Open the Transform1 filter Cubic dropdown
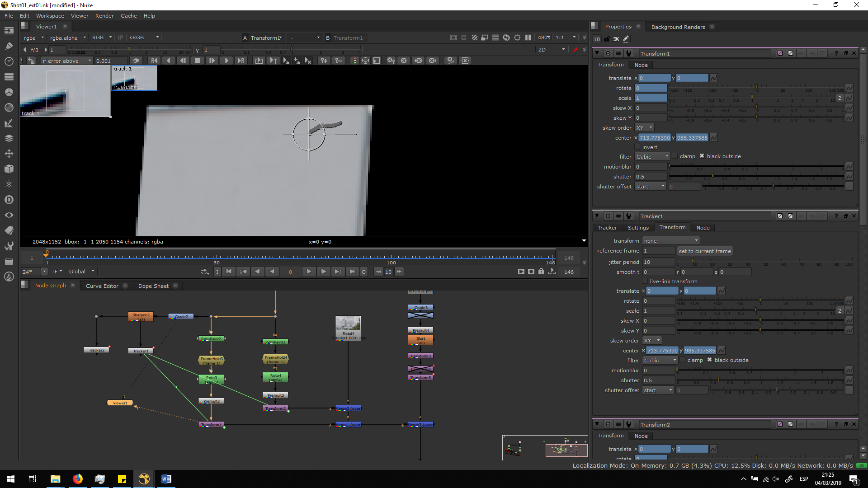868x488 pixels. [652, 157]
